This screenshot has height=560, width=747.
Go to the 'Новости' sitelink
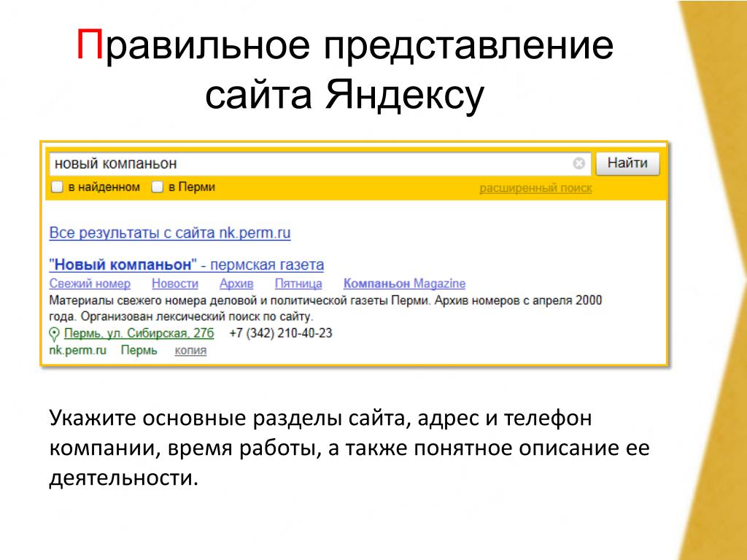(x=175, y=284)
